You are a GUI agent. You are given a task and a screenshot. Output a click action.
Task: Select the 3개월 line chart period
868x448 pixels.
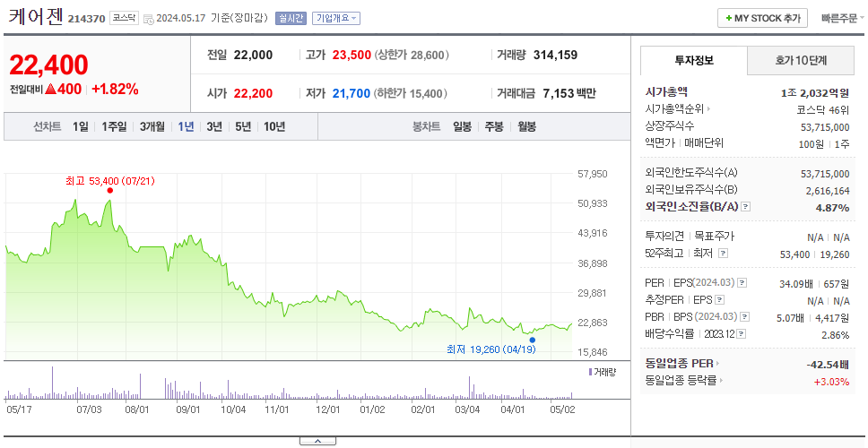pos(152,126)
